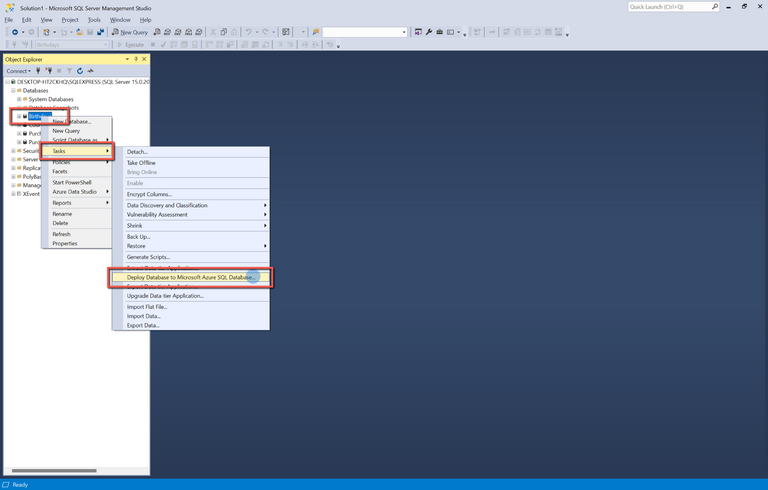This screenshot has height=490, width=768.
Task: Expand the System Databases tree node
Action: tap(19, 99)
